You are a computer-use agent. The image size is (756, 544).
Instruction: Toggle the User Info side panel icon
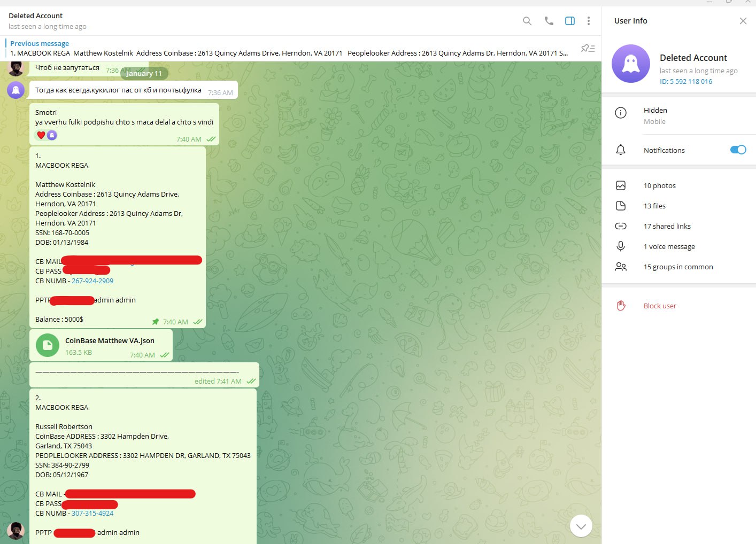(570, 21)
